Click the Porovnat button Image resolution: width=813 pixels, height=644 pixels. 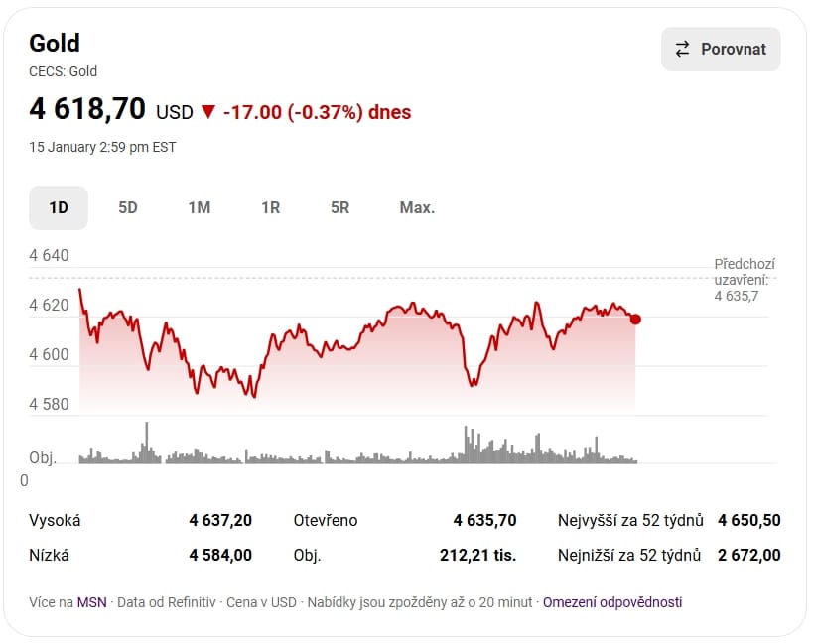tap(721, 49)
